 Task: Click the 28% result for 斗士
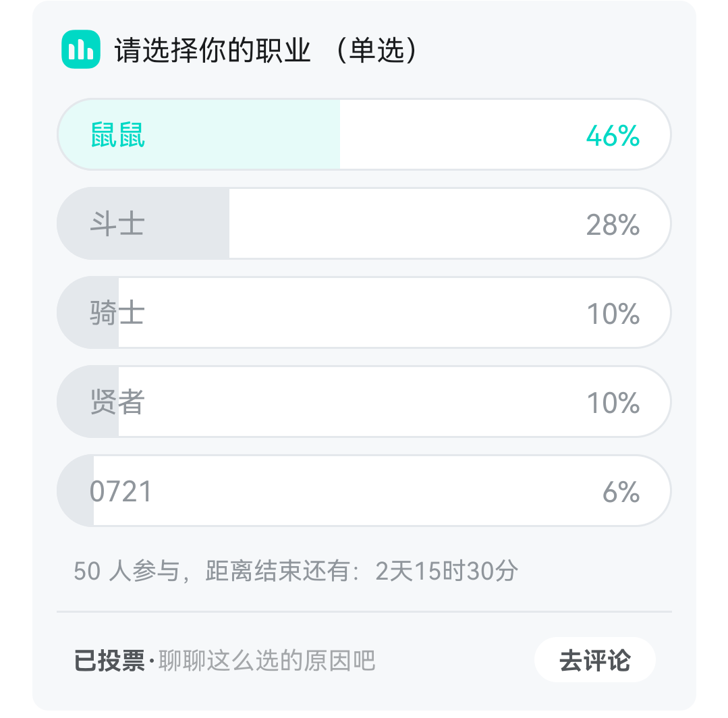[613, 225]
